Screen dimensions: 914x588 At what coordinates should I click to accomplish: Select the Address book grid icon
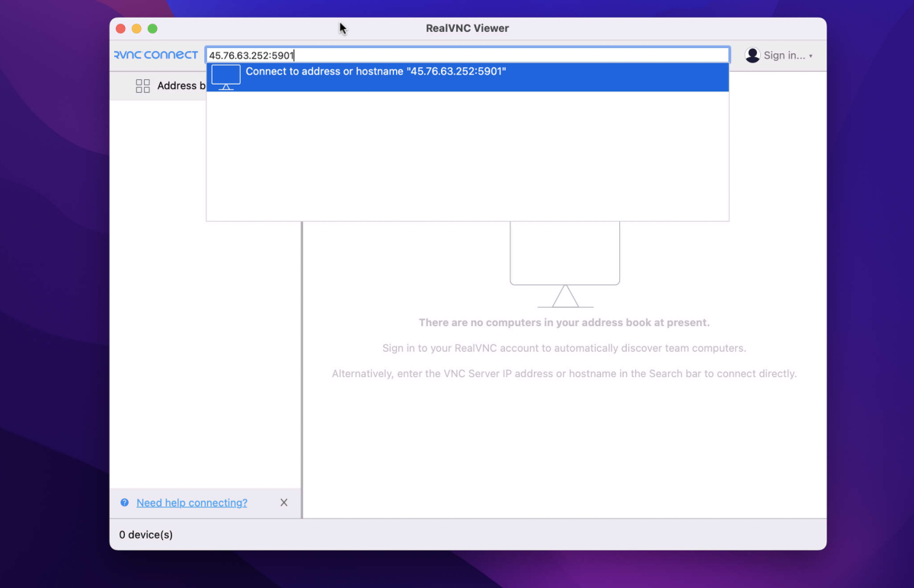point(142,86)
